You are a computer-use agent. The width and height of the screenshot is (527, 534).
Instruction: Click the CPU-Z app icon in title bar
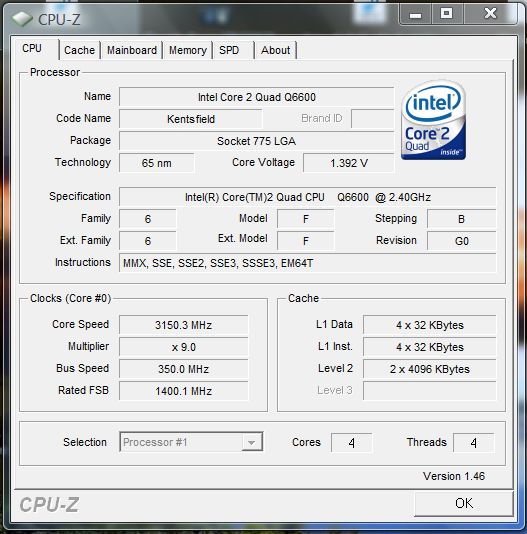[x=22, y=19]
